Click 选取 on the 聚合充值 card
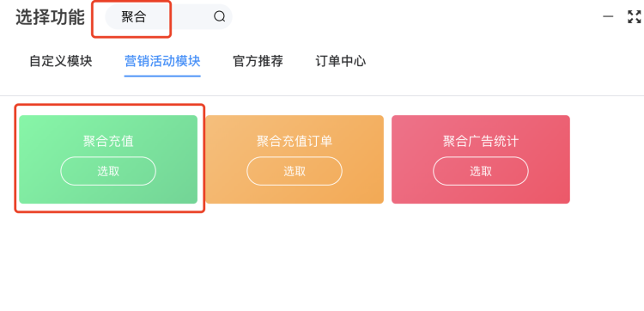 108,171
